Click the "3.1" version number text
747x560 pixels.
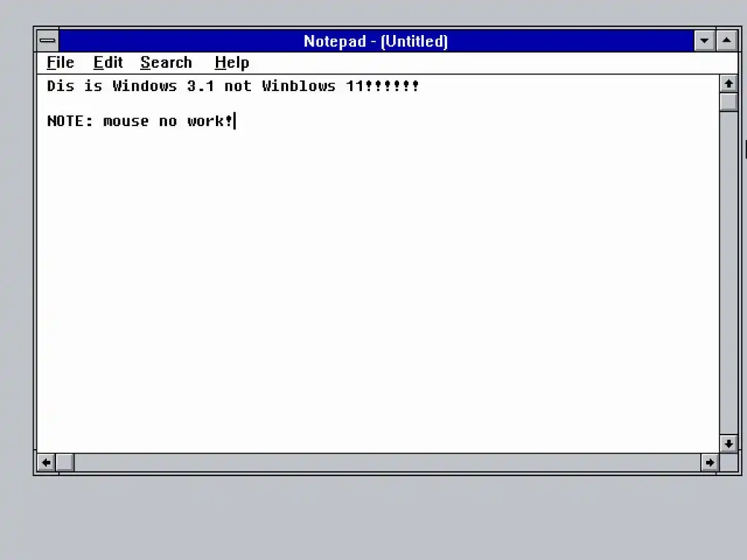click(201, 86)
